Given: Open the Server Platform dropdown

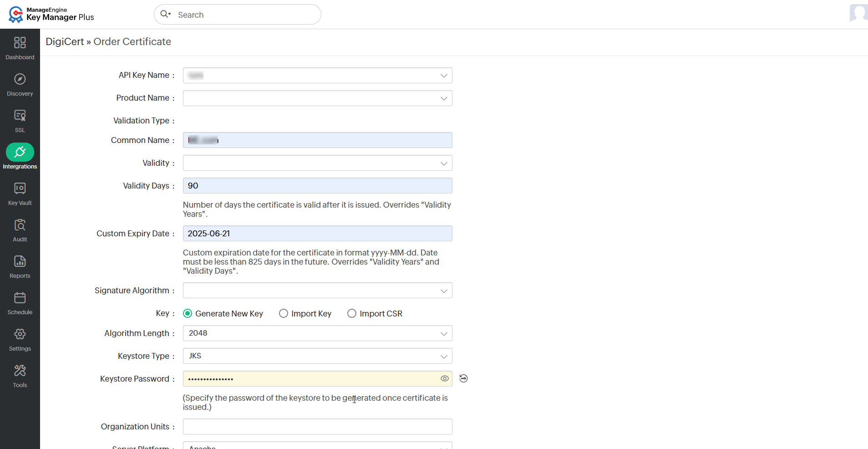Looking at the screenshot, I should pyautogui.click(x=318, y=445).
